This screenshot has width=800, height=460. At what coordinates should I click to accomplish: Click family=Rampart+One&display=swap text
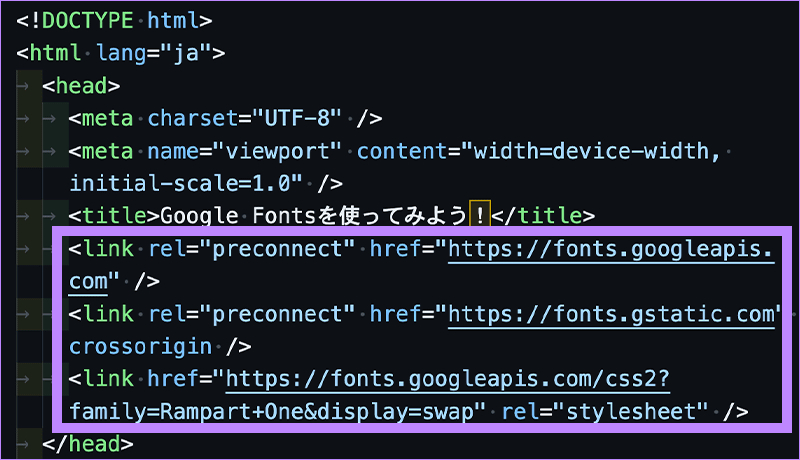[271, 412]
